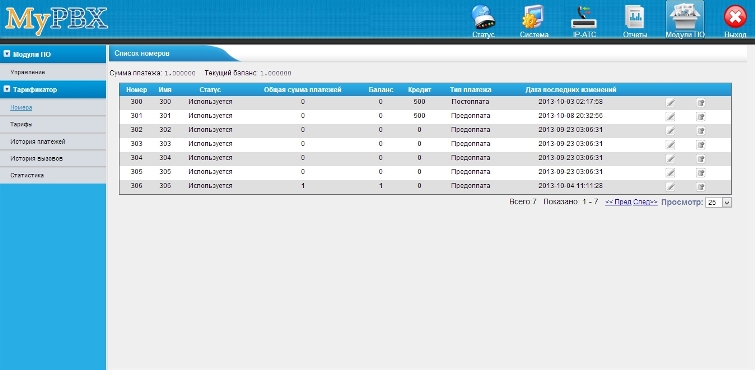
Task: Go to previous page via <<Пред link
Action: pyautogui.click(x=618, y=202)
